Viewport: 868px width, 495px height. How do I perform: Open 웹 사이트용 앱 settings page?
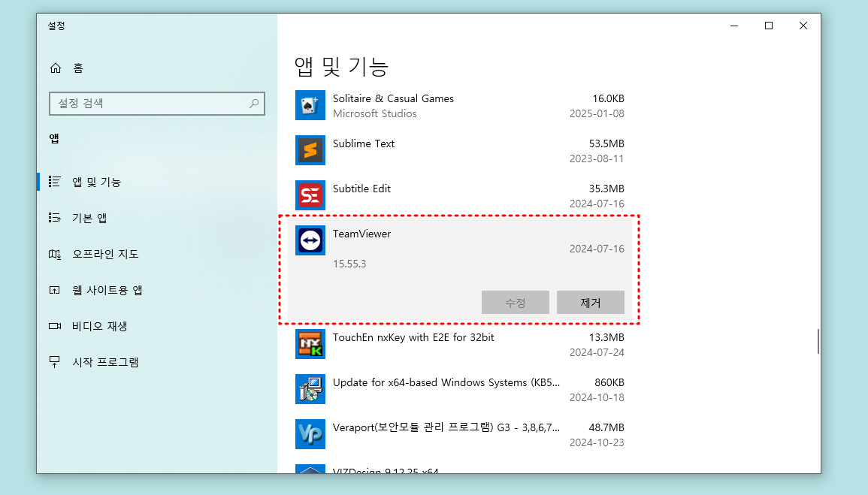click(107, 290)
